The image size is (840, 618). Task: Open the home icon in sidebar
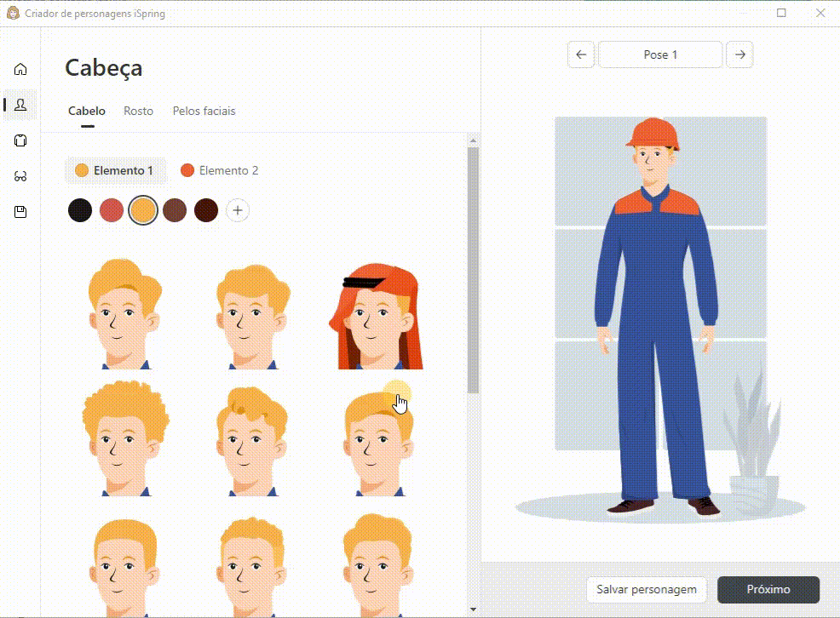pyautogui.click(x=20, y=69)
